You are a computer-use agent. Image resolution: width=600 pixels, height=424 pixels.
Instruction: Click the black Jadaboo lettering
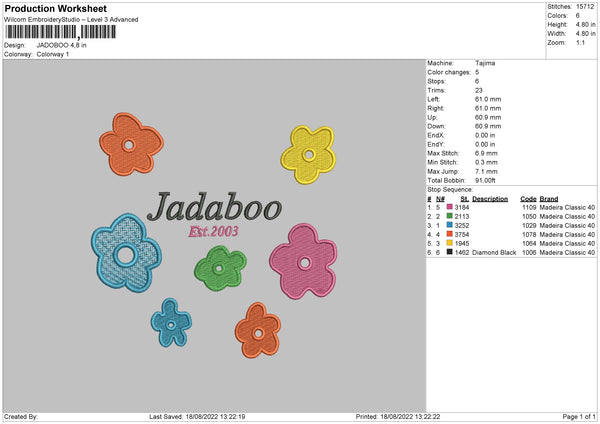(214, 207)
